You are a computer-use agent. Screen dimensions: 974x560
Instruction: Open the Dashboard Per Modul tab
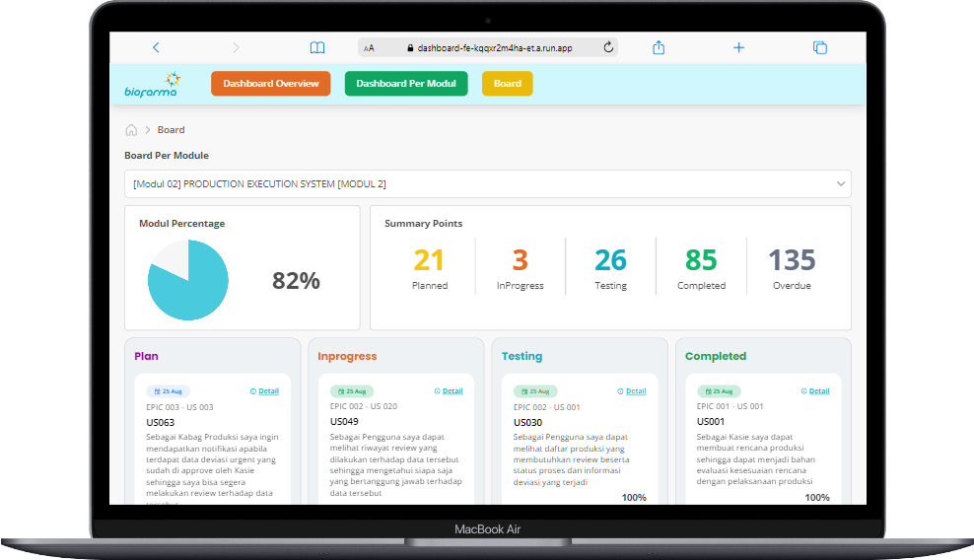click(405, 84)
